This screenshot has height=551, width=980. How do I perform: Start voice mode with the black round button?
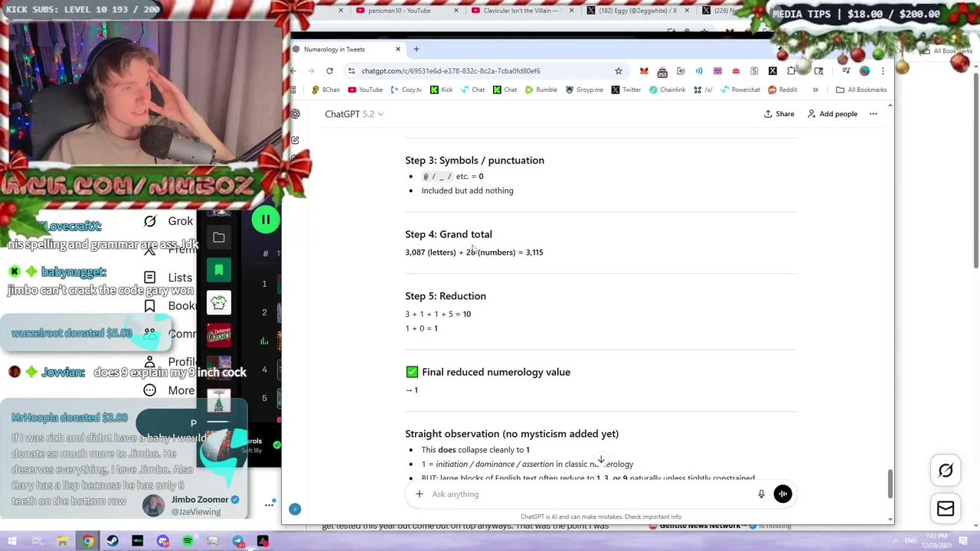[782, 494]
